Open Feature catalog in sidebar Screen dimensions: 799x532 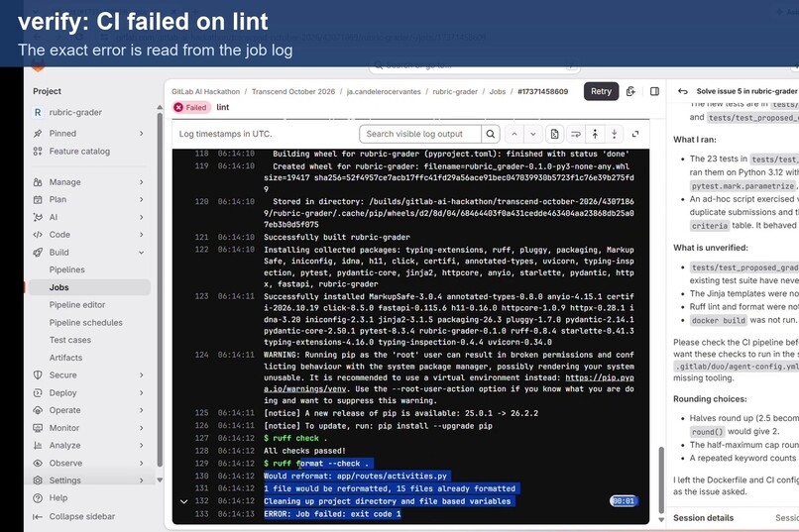coord(89,152)
